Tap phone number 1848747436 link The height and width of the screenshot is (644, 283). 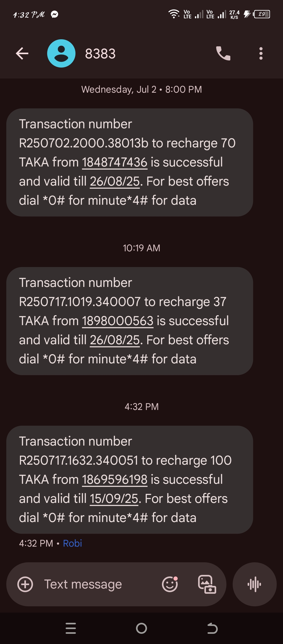(115, 162)
